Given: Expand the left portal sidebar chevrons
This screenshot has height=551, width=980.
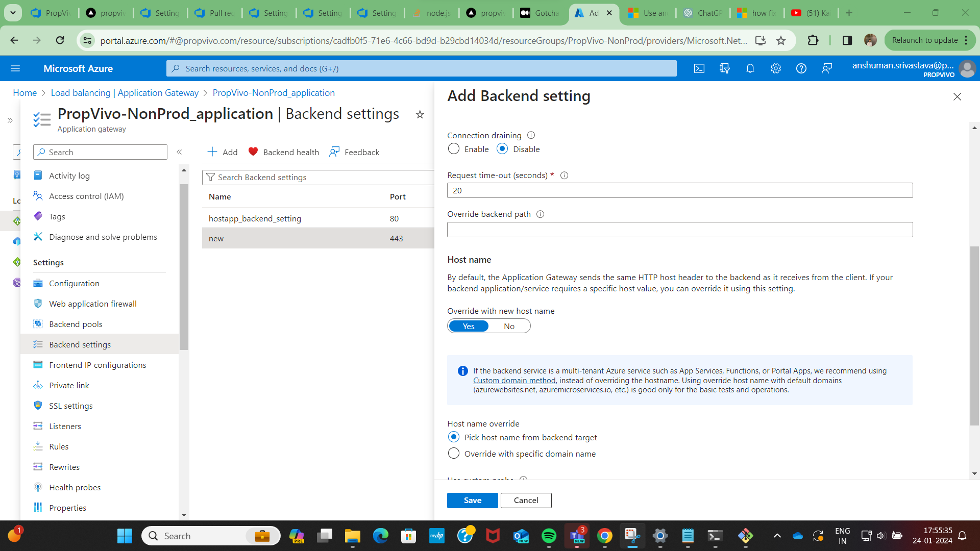Looking at the screenshot, I should 10,120.
